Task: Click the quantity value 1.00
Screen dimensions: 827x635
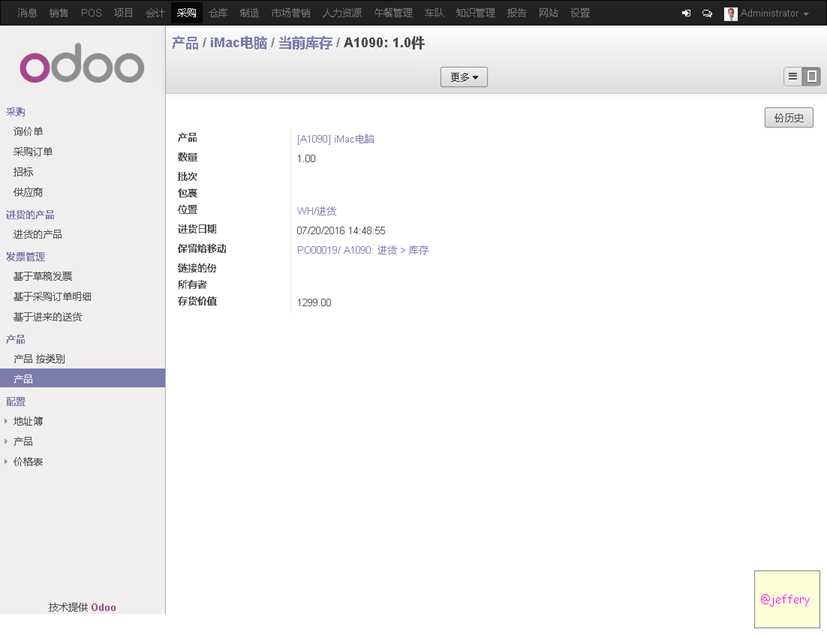Action: [306, 158]
